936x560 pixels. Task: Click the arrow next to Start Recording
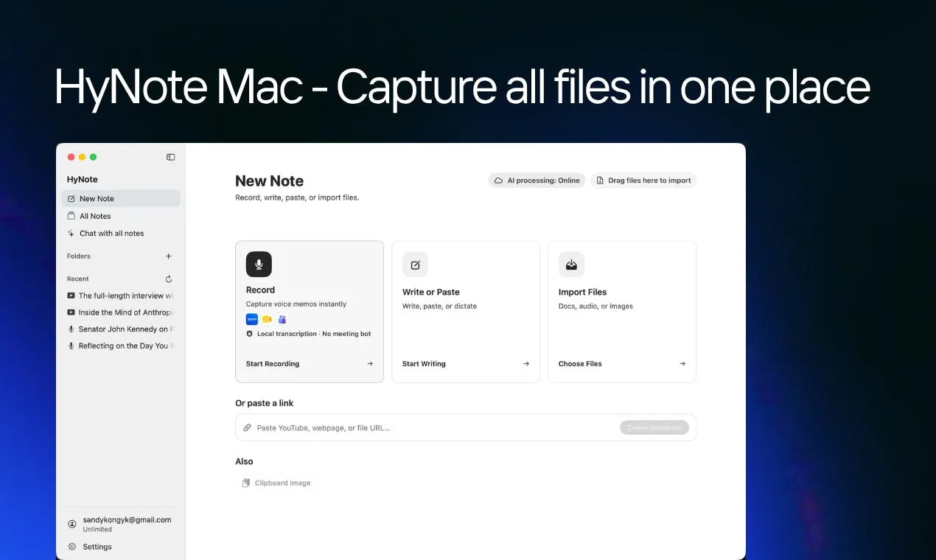pos(370,363)
